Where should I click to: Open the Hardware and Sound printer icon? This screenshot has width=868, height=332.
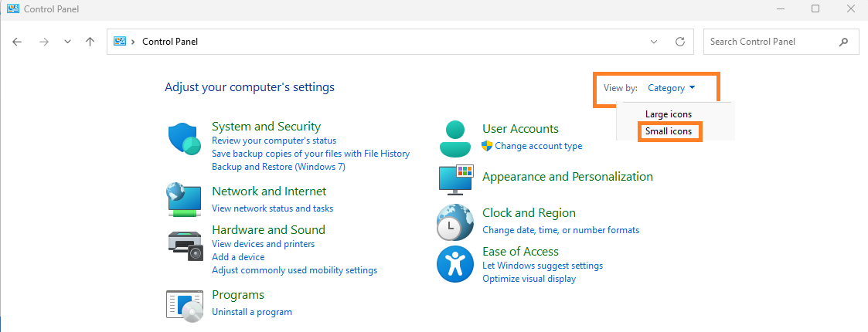coord(186,246)
